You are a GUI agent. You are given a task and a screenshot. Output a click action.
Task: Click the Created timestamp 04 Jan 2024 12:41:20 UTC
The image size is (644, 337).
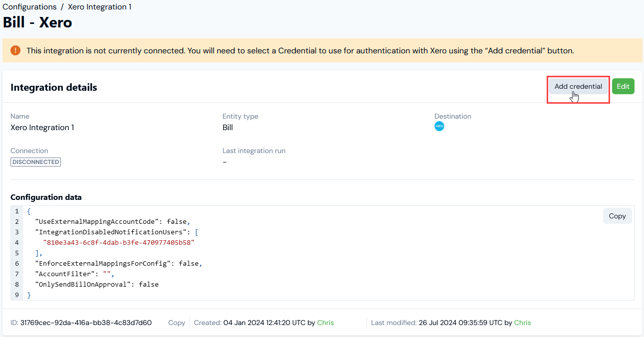[264, 323]
